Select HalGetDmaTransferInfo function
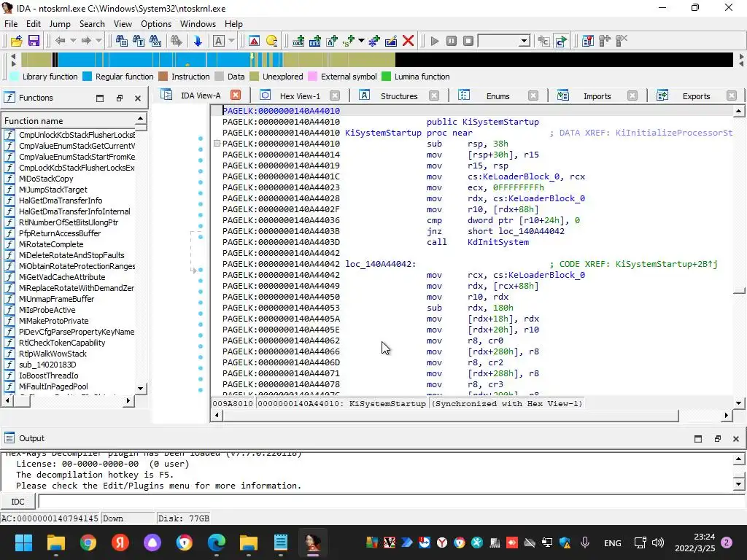Screen dimensions: 747x560 [61, 201]
